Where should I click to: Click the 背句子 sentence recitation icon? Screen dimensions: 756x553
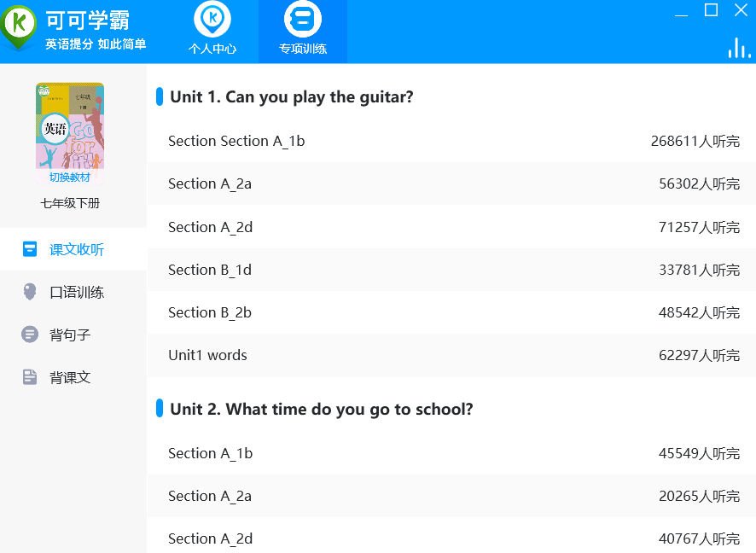(x=30, y=335)
